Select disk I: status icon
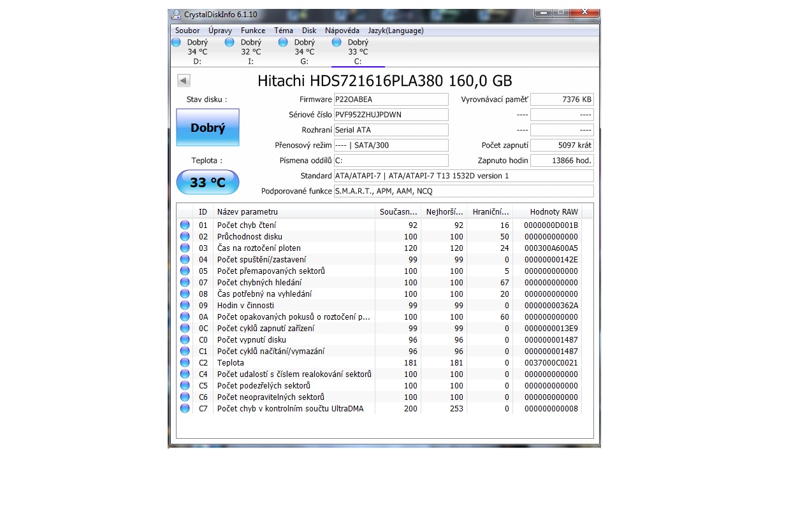Image resolution: width=812 pixels, height=526 pixels. click(x=230, y=43)
